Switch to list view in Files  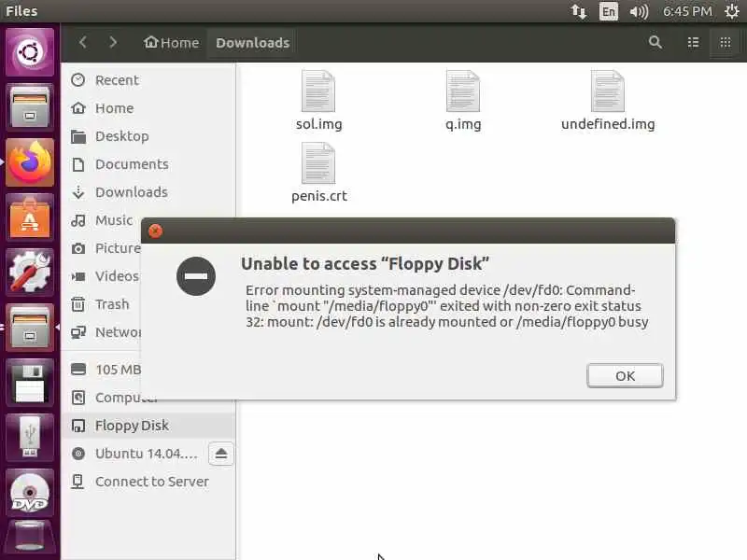pos(693,42)
